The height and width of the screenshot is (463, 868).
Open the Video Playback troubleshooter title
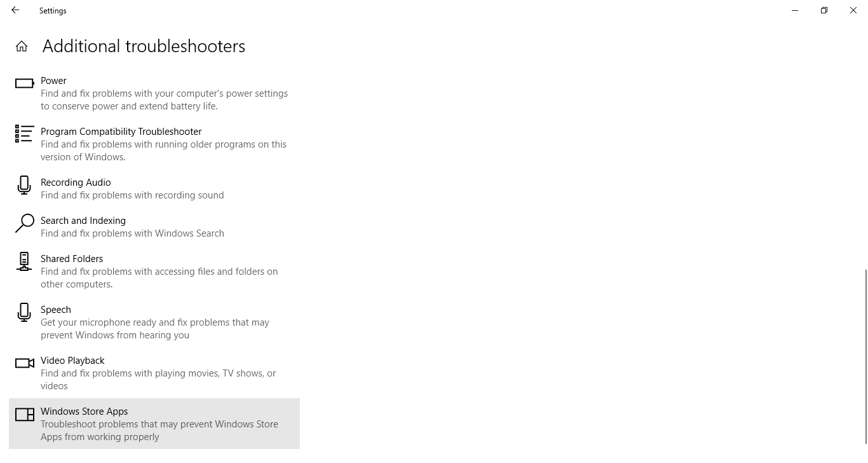72,361
